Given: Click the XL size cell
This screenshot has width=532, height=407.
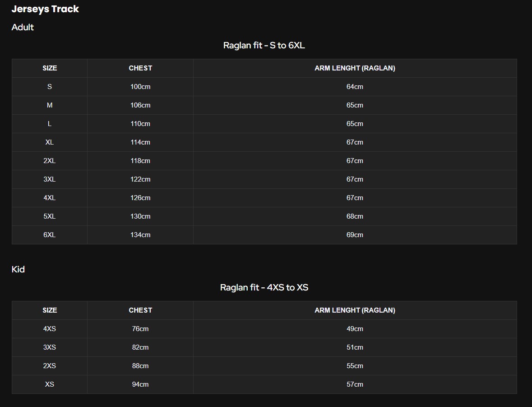Looking at the screenshot, I should [50, 142].
